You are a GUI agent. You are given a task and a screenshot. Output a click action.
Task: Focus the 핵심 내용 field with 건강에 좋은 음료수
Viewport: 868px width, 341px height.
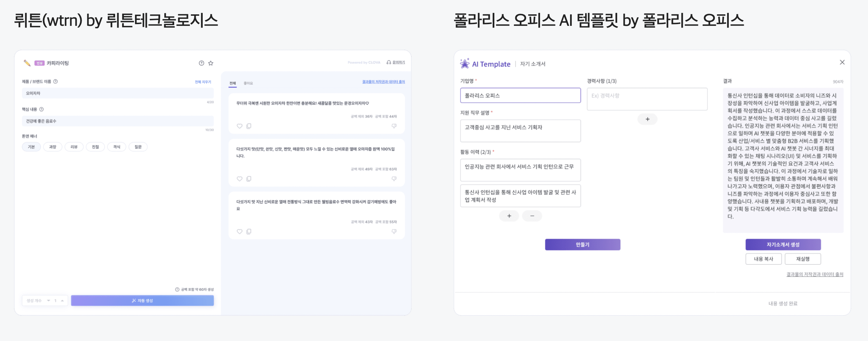[x=118, y=121]
